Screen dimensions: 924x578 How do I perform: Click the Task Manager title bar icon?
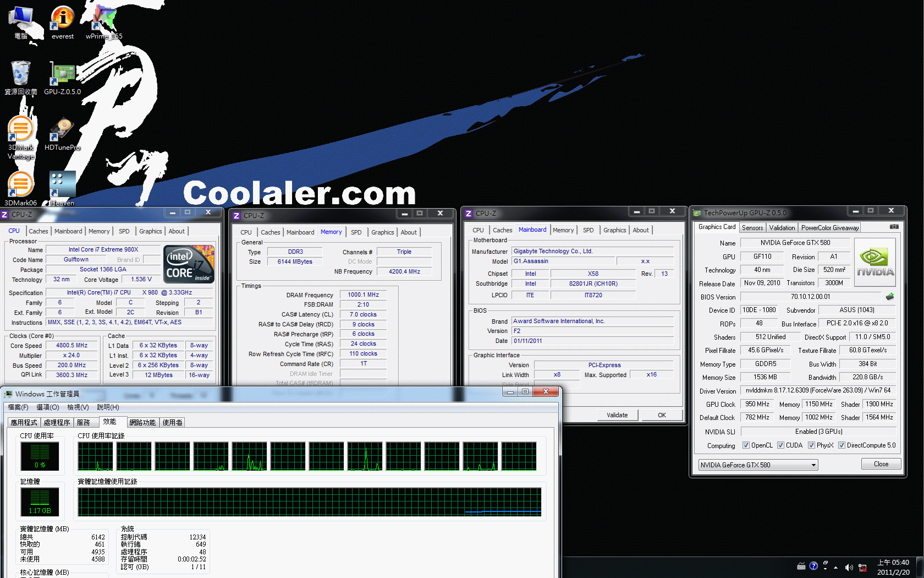click(x=8, y=394)
